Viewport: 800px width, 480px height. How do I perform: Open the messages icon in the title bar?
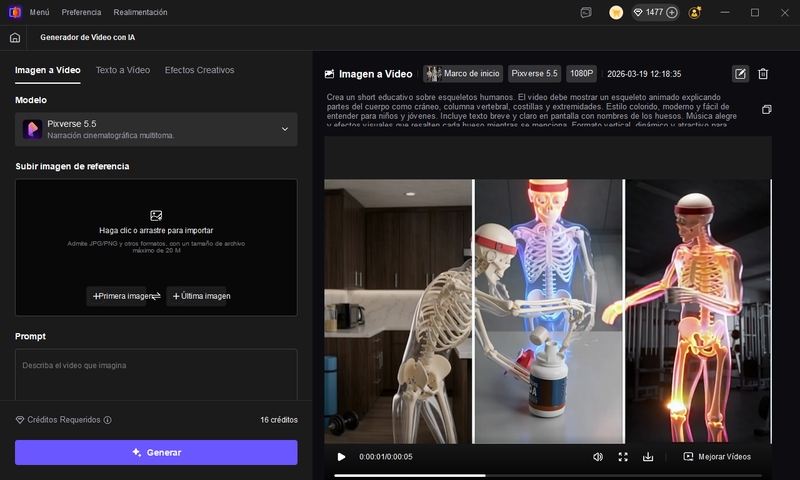[586, 12]
